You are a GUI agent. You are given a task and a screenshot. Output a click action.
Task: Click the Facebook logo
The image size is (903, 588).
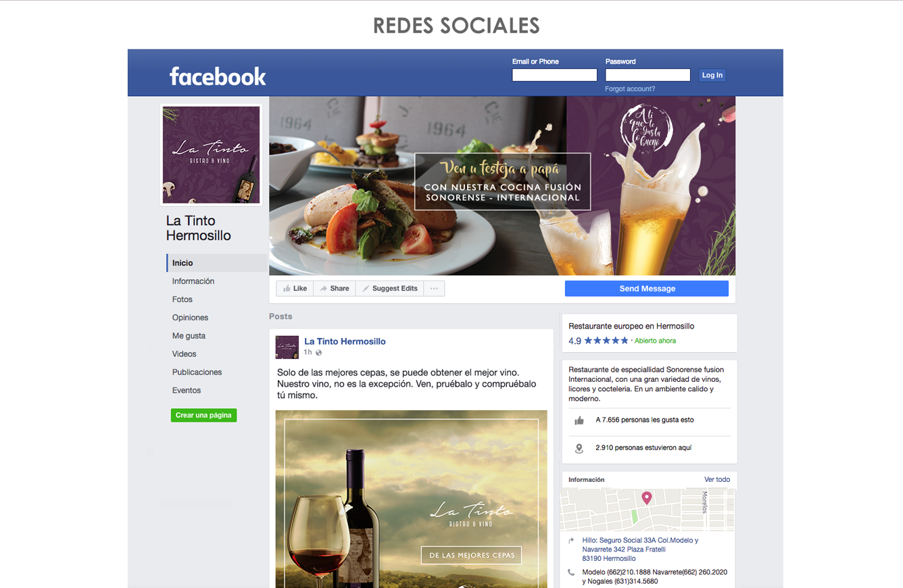218,76
